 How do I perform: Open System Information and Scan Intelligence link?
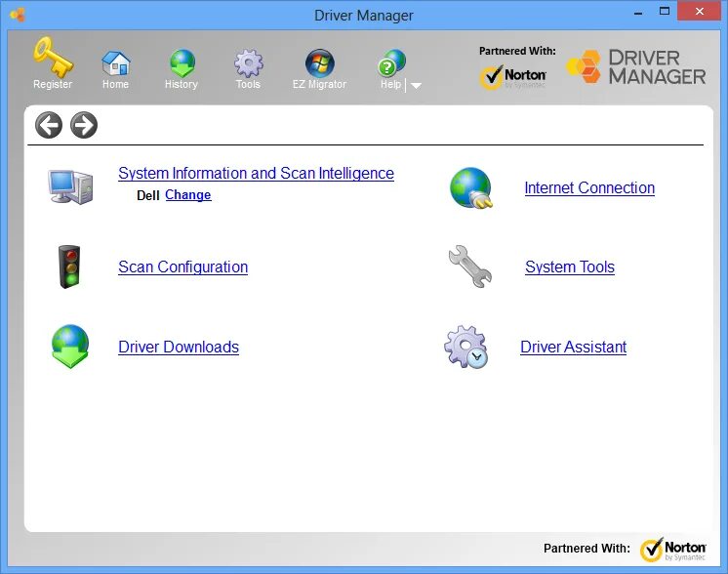pyautogui.click(x=257, y=173)
